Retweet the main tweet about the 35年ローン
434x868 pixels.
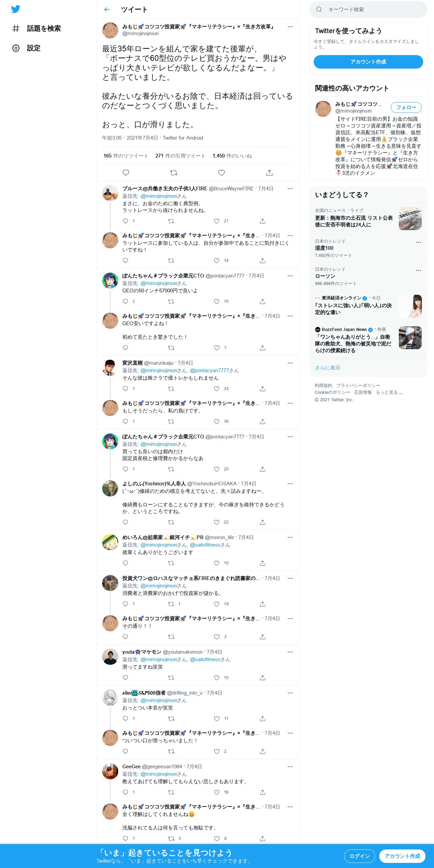[x=174, y=173]
